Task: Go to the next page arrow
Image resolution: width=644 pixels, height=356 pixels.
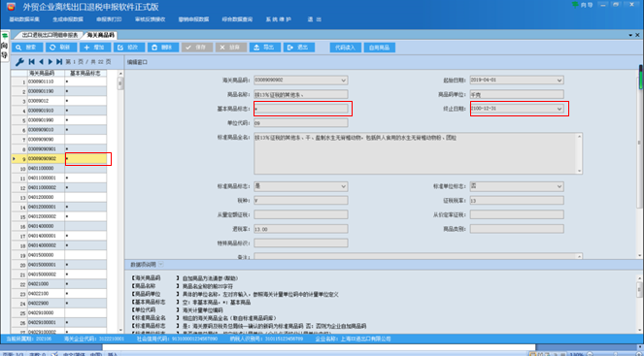Action: (51, 62)
